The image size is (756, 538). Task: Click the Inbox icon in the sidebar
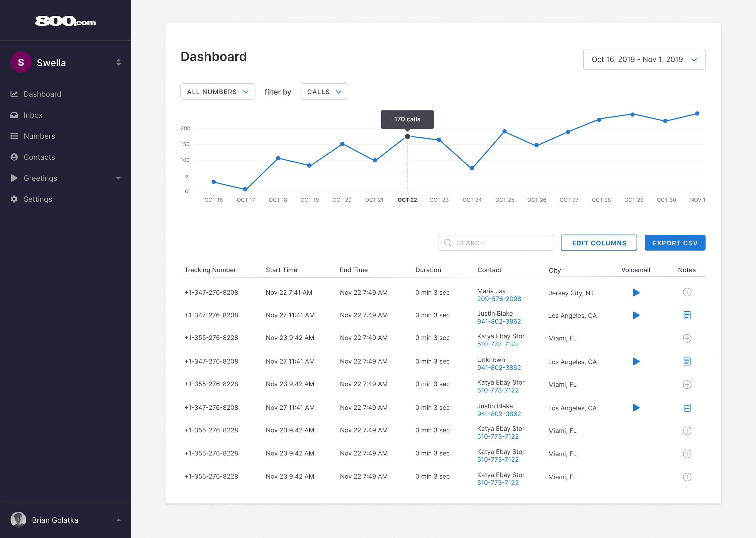pos(14,115)
